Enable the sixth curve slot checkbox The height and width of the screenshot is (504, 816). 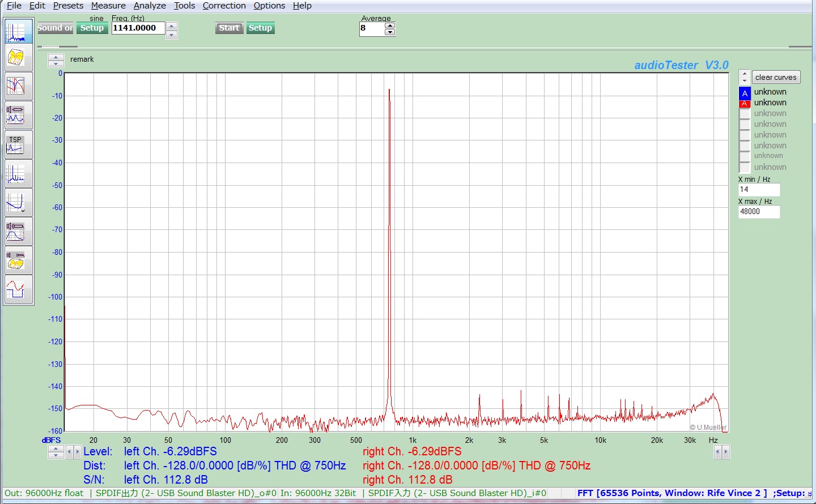(745, 146)
